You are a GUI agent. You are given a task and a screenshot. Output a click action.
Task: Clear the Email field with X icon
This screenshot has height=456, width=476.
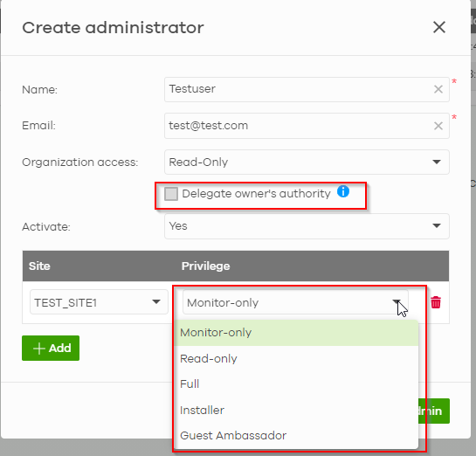coord(438,126)
